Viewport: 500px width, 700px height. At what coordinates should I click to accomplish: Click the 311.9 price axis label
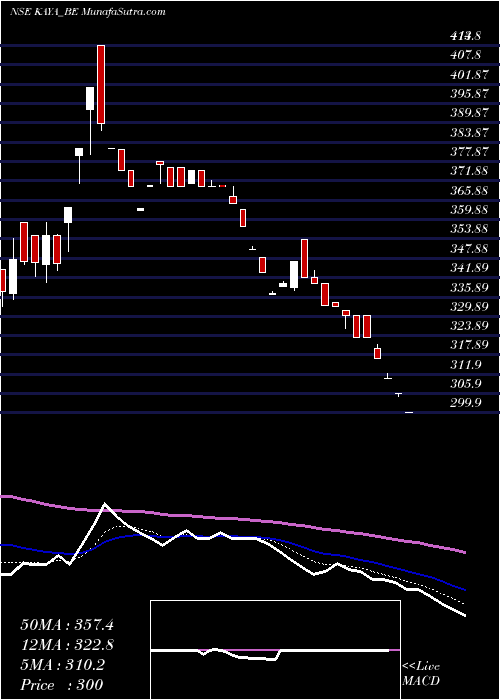click(466, 364)
